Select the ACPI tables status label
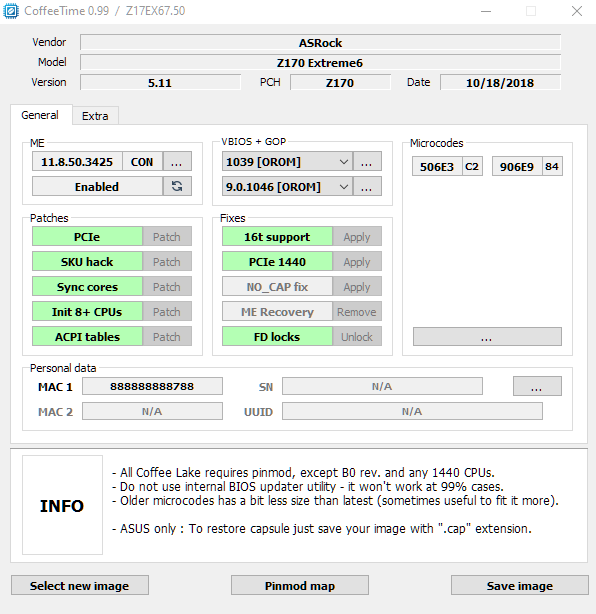Screen dimensions: 596x614 [87, 337]
